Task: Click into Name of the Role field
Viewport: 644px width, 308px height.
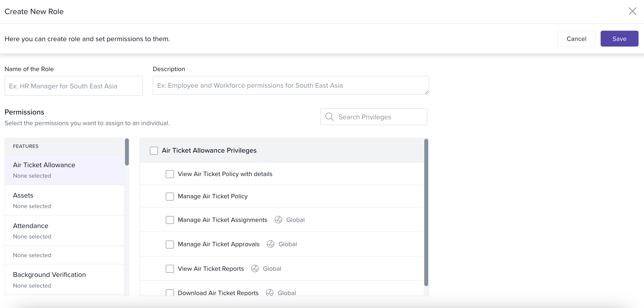Action: (x=74, y=86)
